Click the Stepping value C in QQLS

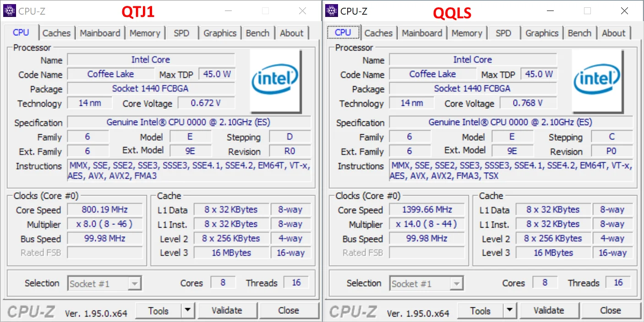[x=612, y=136]
